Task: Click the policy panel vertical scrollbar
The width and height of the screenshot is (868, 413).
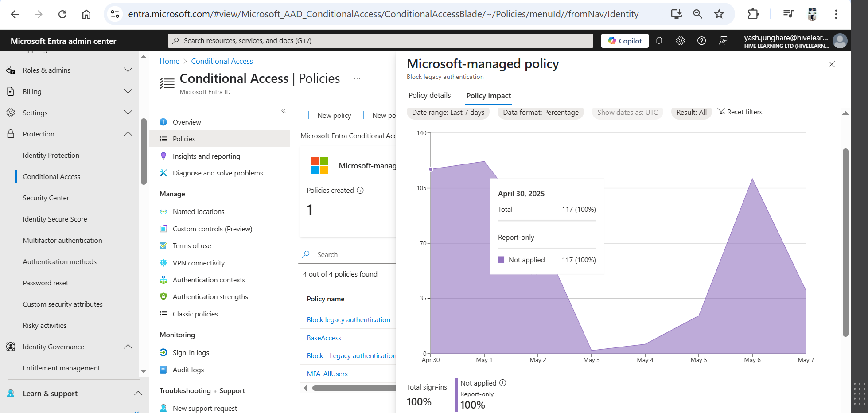Action: click(845, 242)
